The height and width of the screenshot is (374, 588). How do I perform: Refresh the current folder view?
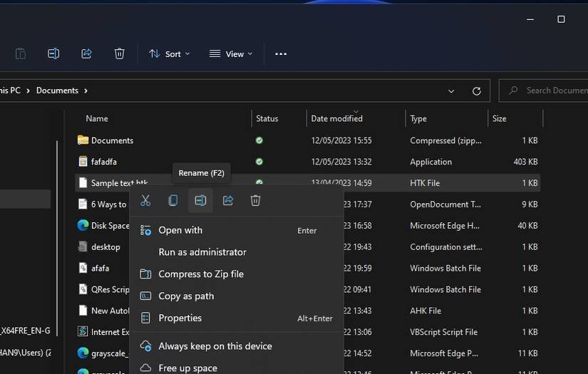(477, 91)
